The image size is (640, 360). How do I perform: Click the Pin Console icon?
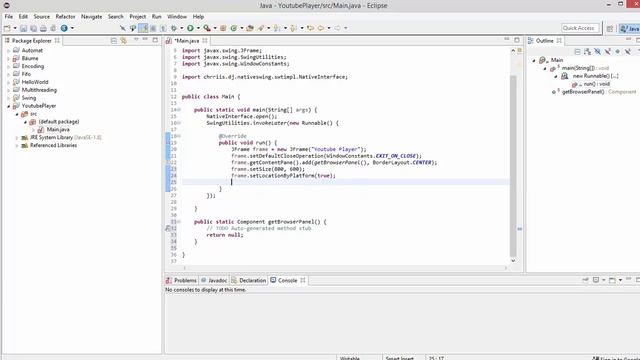[x=585, y=280]
